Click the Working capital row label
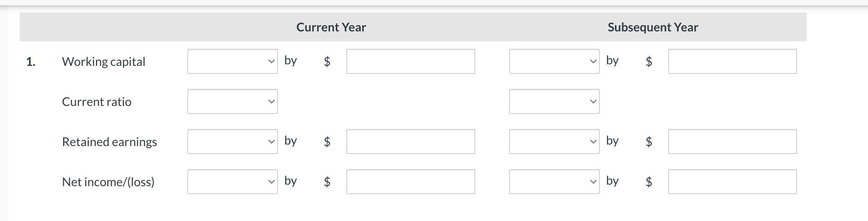Screen dimensions: 868x221 click(103, 61)
